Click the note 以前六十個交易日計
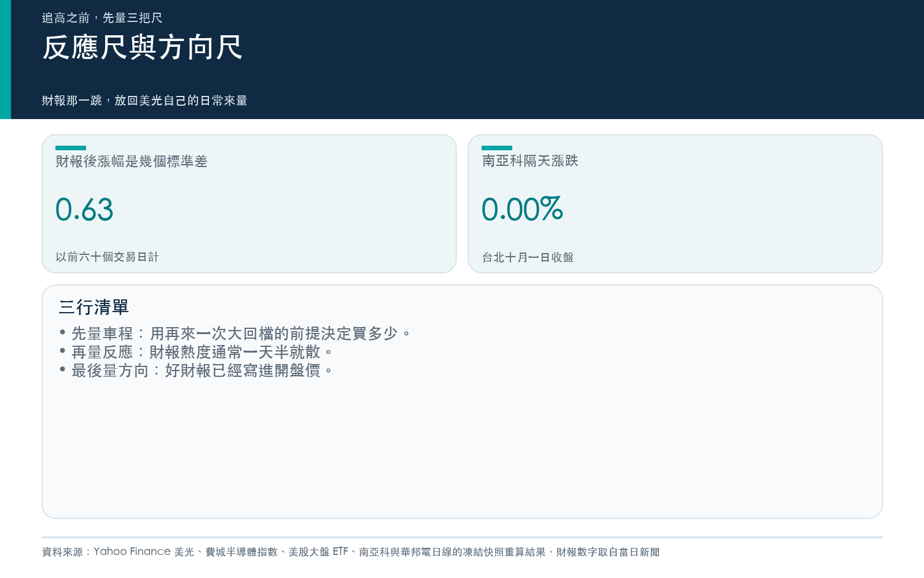 pyautogui.click(x=107, y=257)
